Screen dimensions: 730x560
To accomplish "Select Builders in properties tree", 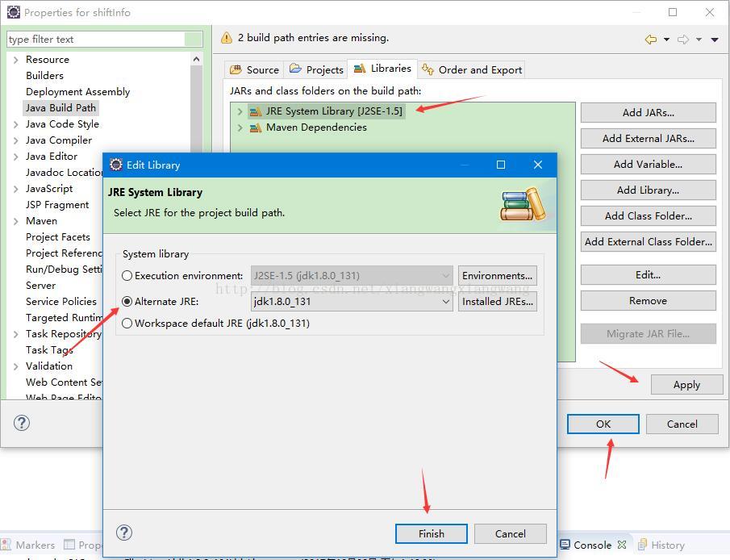I will (44, 76).
